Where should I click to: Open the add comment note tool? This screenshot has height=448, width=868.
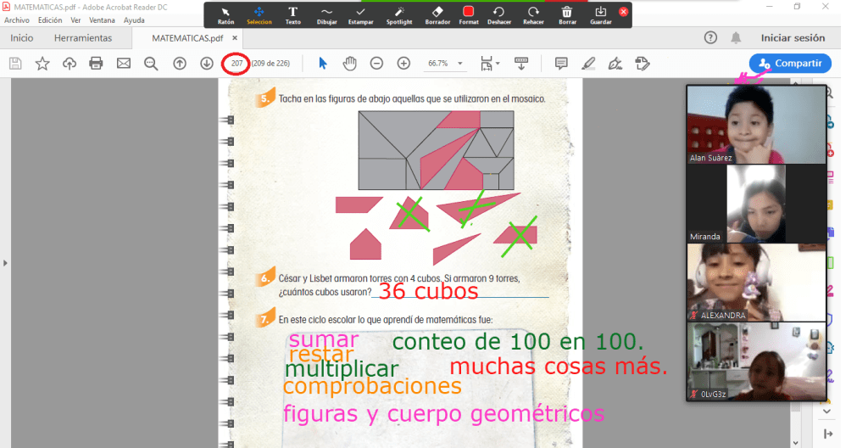pos(560,63)
